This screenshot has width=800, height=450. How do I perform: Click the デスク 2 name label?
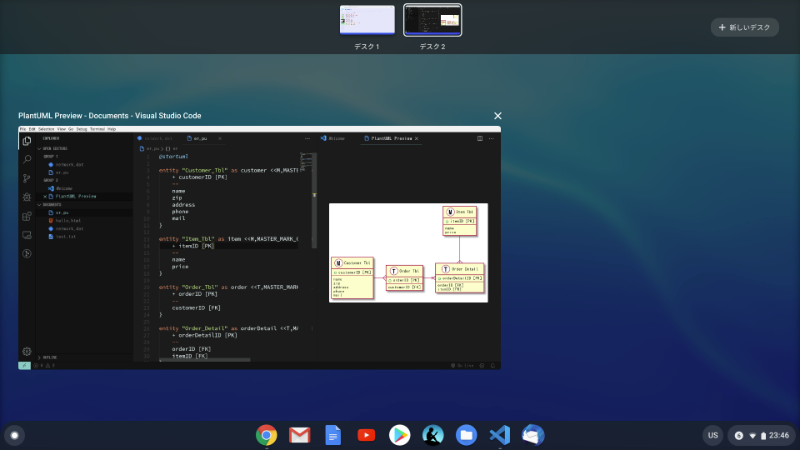(x=432, y=47)
